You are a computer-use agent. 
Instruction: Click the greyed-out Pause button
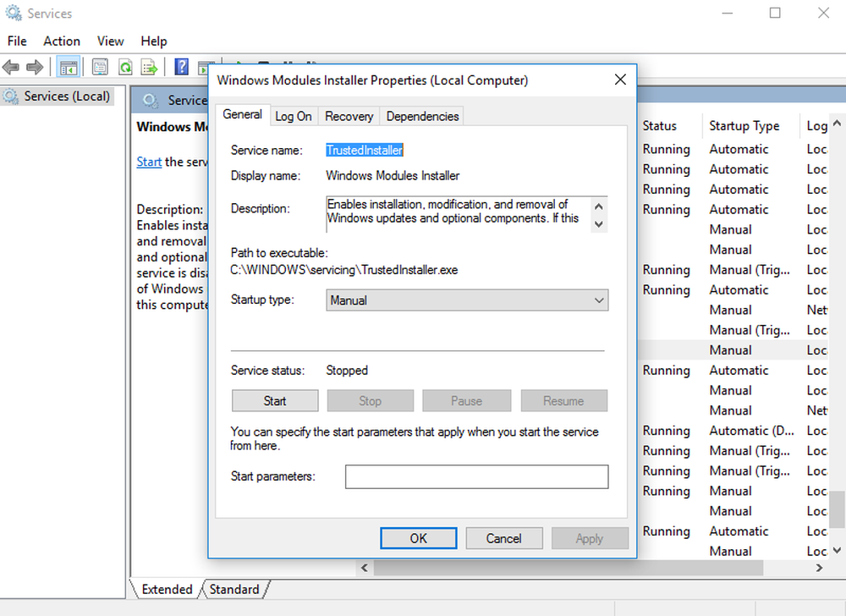pyautogui.click(x=467, y=401)
